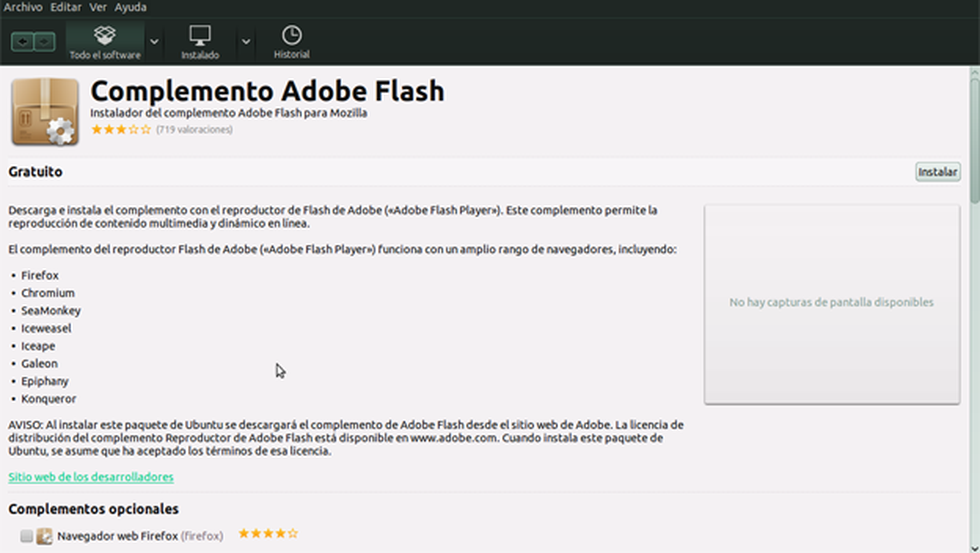Click the Firefox addon small icon

click(44, 536)
